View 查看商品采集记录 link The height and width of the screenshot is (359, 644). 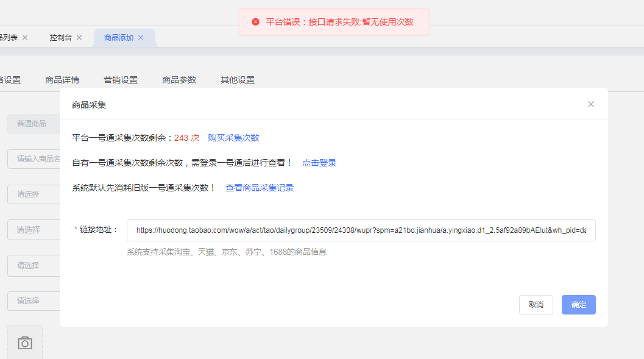[260, 188]
